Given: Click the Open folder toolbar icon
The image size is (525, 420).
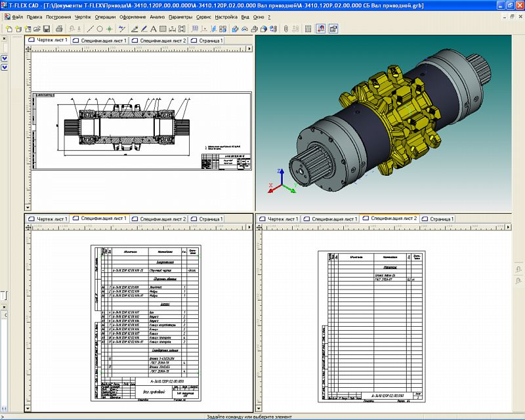Looking at the screenshot, I should [x=37, y=29].
